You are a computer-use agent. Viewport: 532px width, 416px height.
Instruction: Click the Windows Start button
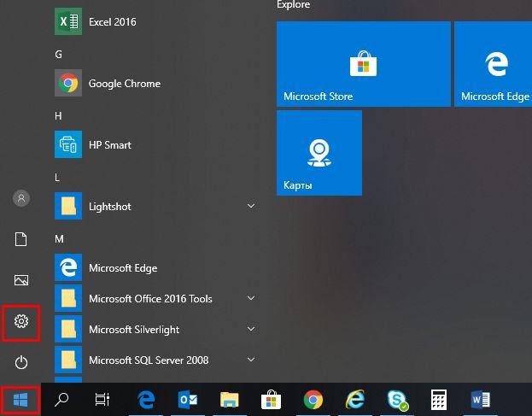pyautogui.click(x=20, y=400)
